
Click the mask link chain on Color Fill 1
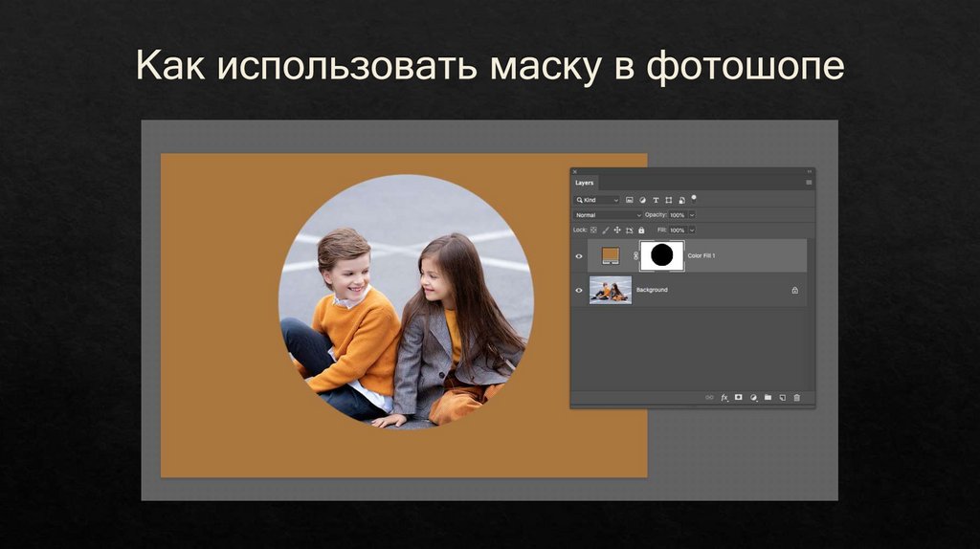pos(635,255)
